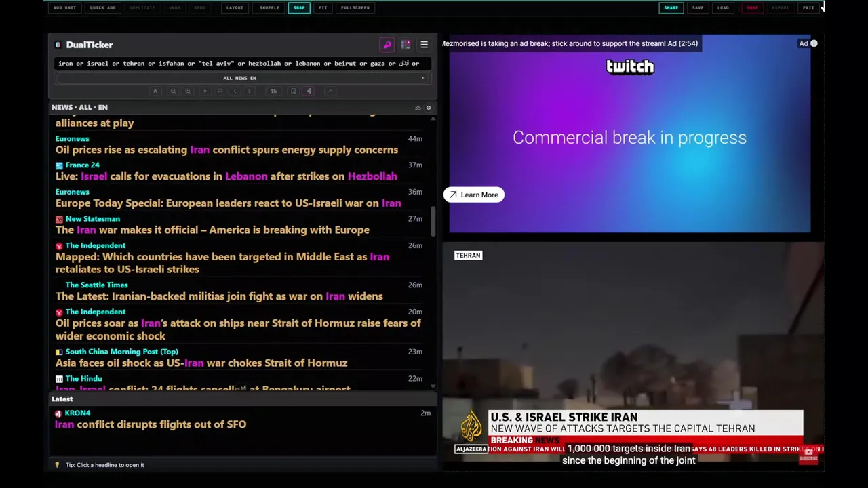868x488 pixels.
Task: Click UNDO on top bar
Action: 174,8
